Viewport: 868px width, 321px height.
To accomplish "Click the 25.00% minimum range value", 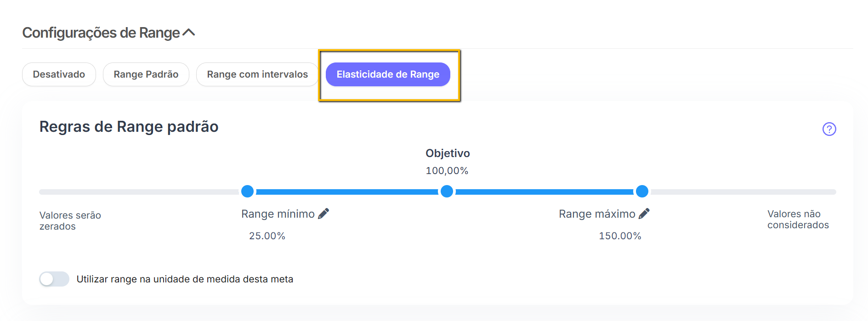I will (267, 236).
